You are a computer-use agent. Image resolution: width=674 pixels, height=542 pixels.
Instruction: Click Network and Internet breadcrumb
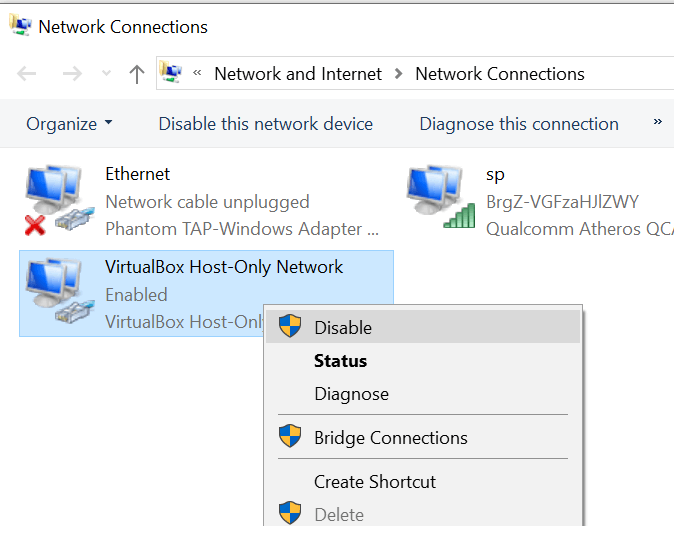click(298, 74)
